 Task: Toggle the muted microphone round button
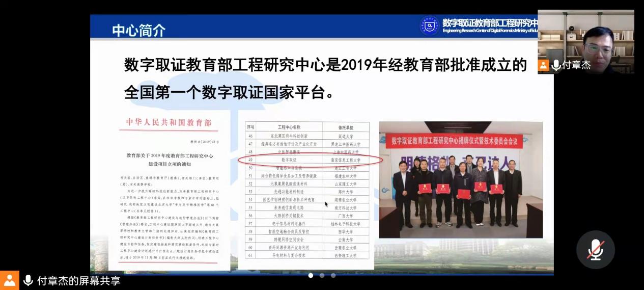point(595,250)
